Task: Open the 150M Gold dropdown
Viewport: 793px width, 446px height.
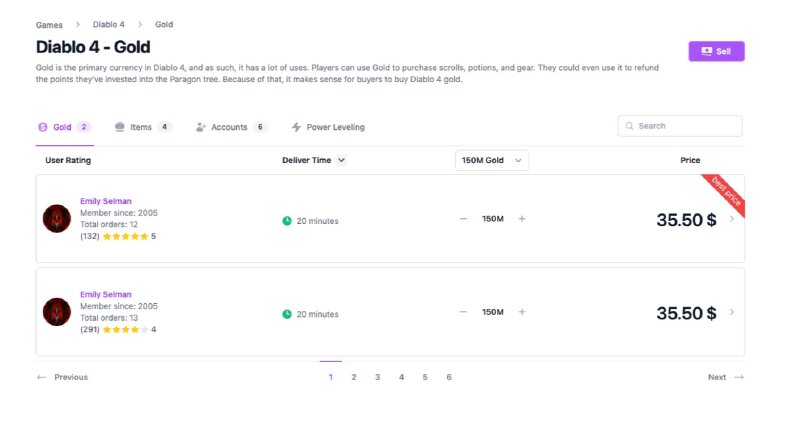Action: pyautogui.click(x=492, y=160)
